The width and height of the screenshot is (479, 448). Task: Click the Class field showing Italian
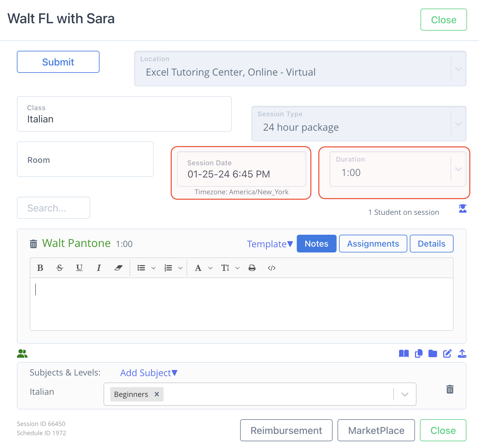coord(124,114)
